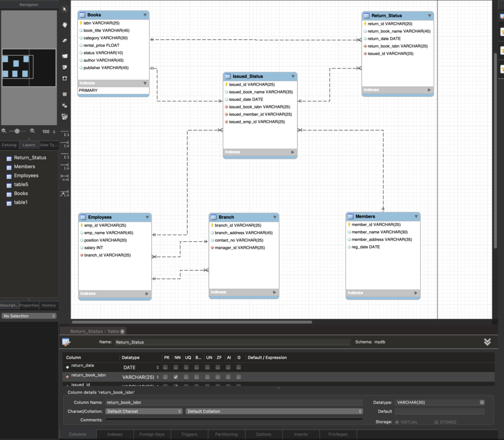Open the Default Collation dropdown
This screenshot has width=504, height=440.
(x=274, y=411)
